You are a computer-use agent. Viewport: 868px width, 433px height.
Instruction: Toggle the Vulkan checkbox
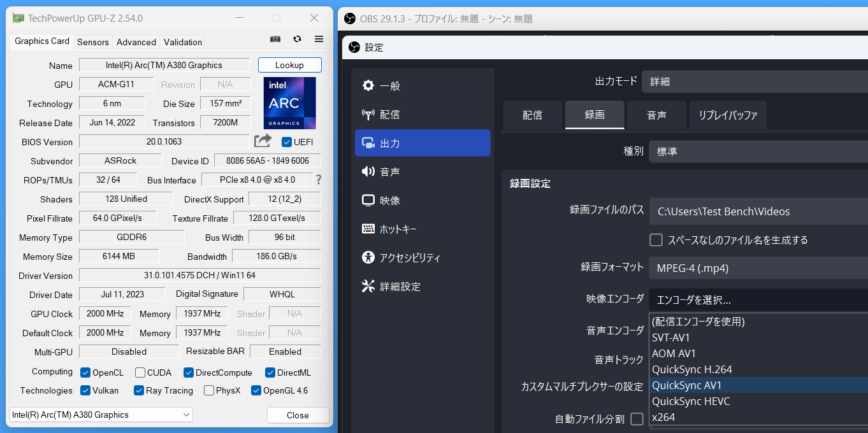coord(85,390)
